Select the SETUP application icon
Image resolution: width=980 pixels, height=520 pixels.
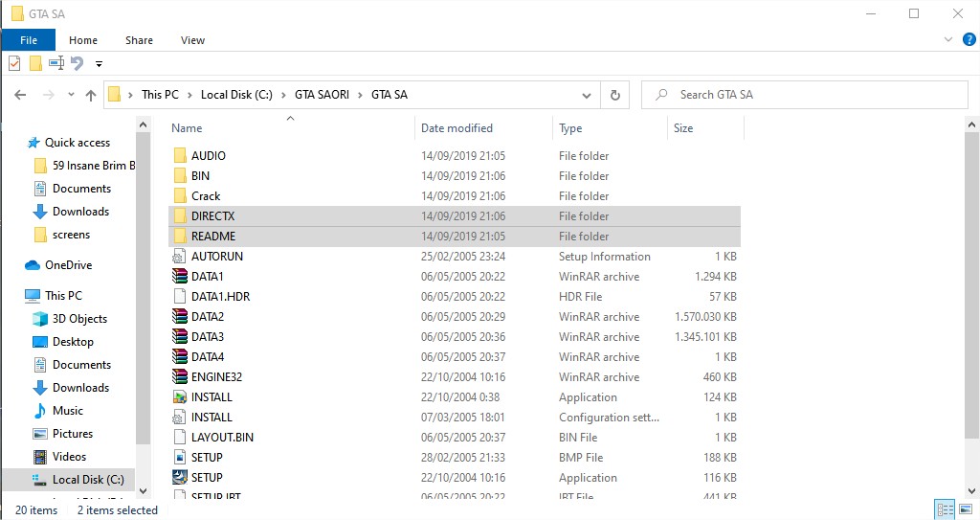[x=180, y=477]
